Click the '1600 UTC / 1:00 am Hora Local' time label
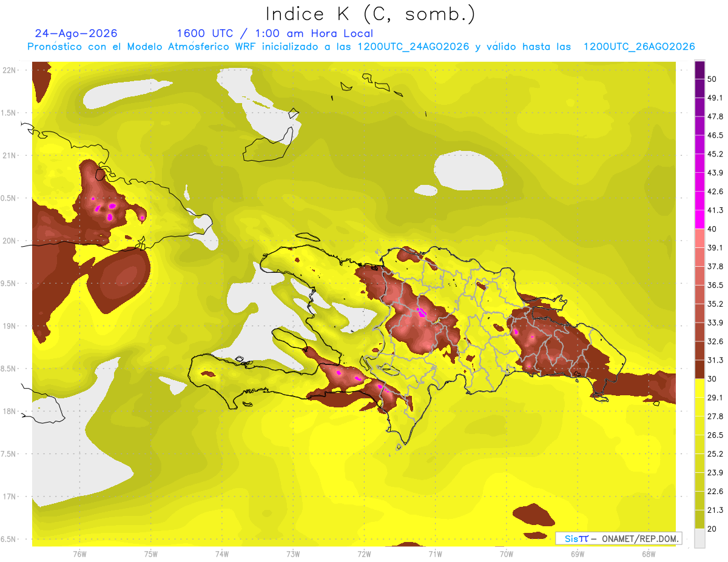The image size is (728, 562). (x=275, y=33)
